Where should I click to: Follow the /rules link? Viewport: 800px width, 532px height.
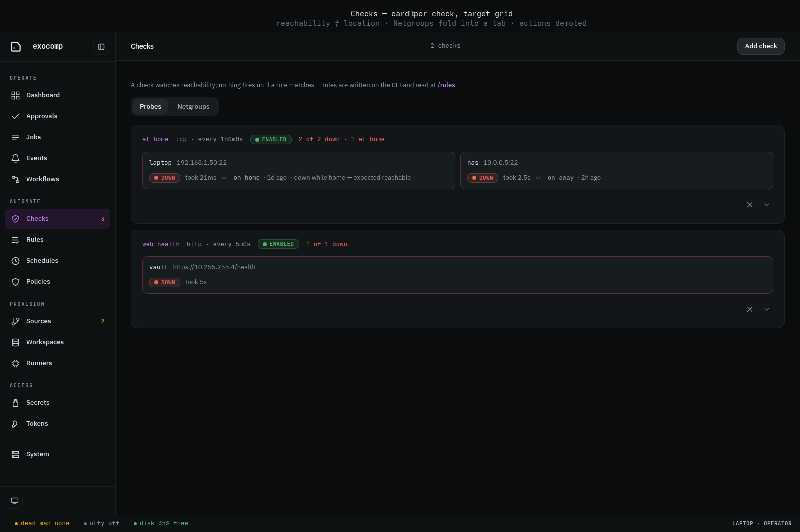click(446, 85)
